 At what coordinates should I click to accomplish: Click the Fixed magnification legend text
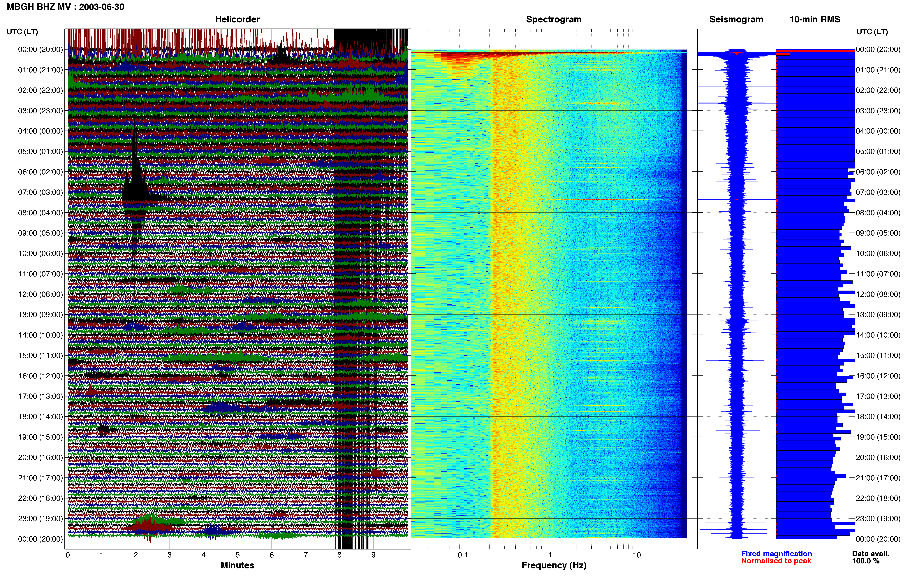(x=776, y=554)
